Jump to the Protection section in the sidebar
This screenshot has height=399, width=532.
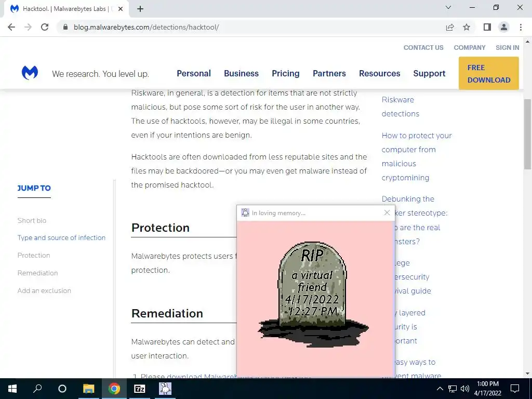(x=34, y=256)
